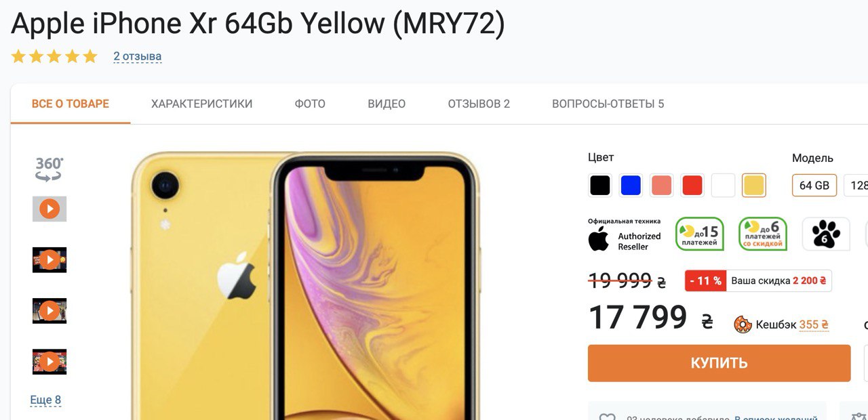Open the '2 отзыва' reviews link
This screenshot has width=868, height=420.
pos(138,56)
